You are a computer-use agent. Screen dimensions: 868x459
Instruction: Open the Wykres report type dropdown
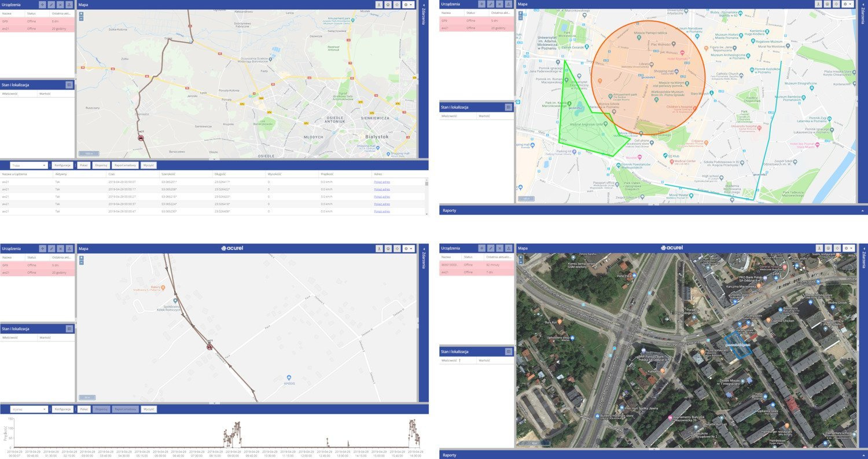[x=29, y=409]
